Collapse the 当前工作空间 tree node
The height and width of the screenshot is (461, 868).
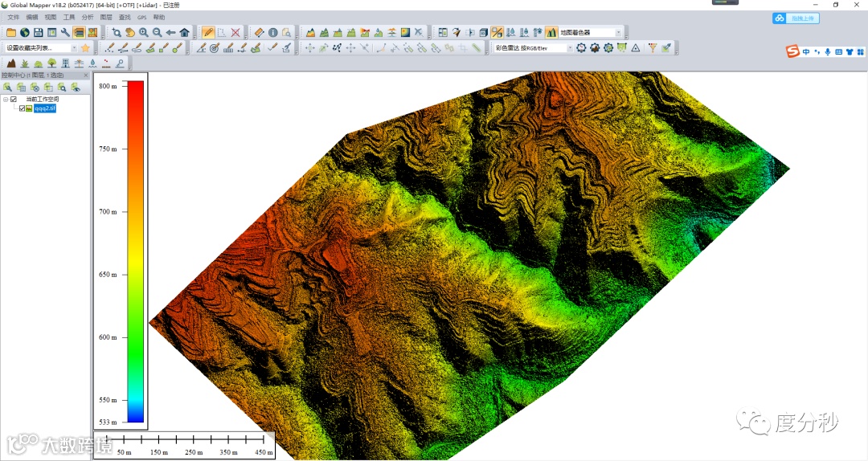[6, 100]
